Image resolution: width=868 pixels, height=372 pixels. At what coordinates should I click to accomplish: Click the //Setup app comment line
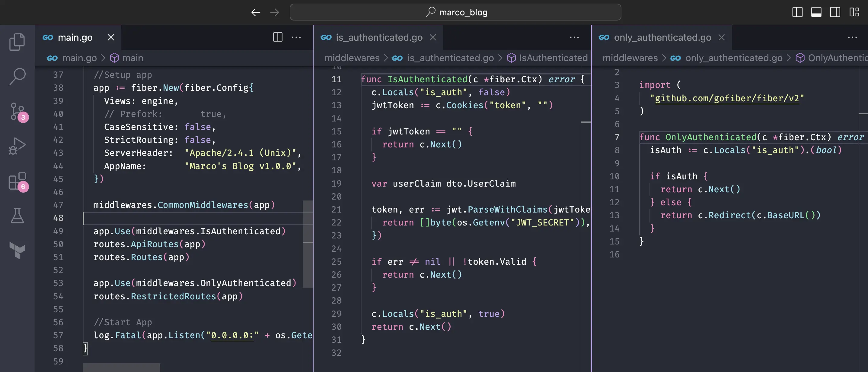[x=123, y=75]
